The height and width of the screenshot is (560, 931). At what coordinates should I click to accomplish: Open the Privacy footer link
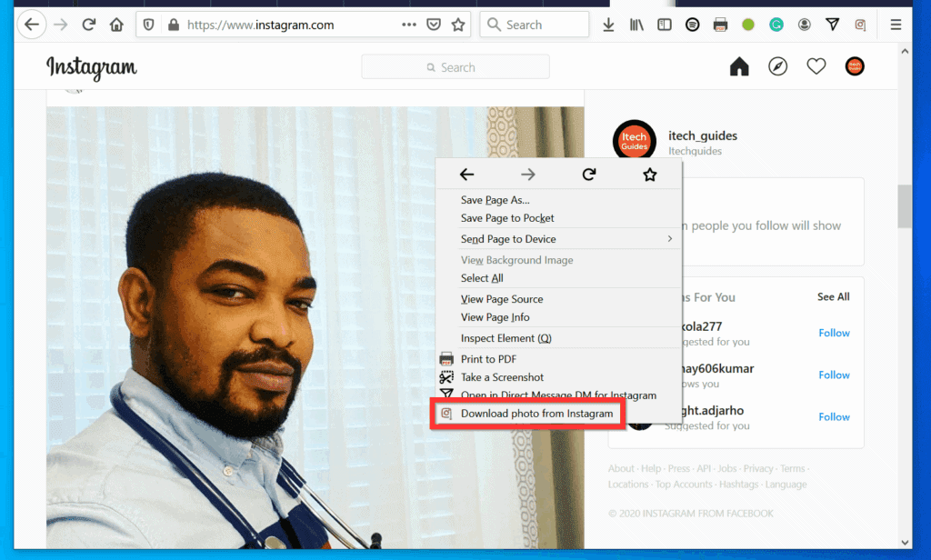point(758,468)
